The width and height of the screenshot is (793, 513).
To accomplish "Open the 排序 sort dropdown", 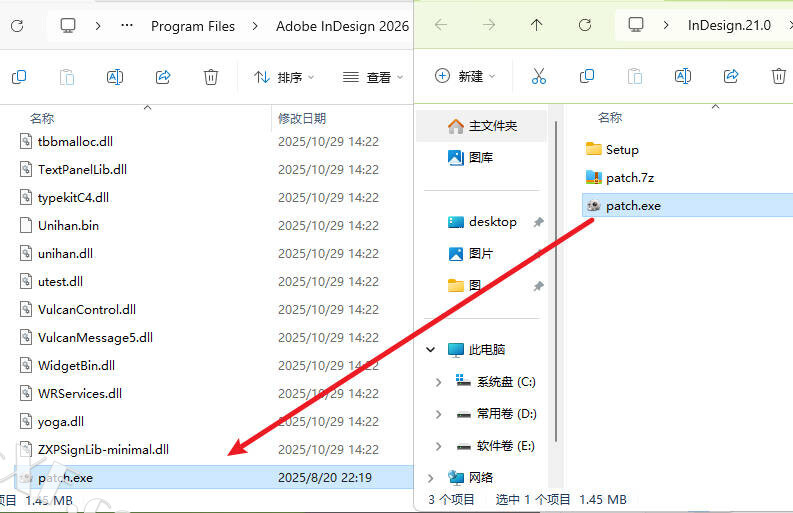I will pyautogui.click(x=284, y=77).
